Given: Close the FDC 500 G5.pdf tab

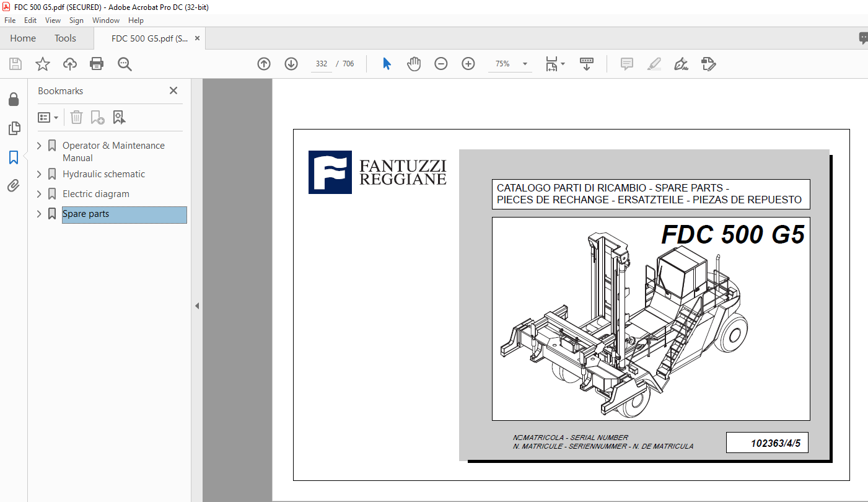Looking at the screenshot, I should pos(198,38).
